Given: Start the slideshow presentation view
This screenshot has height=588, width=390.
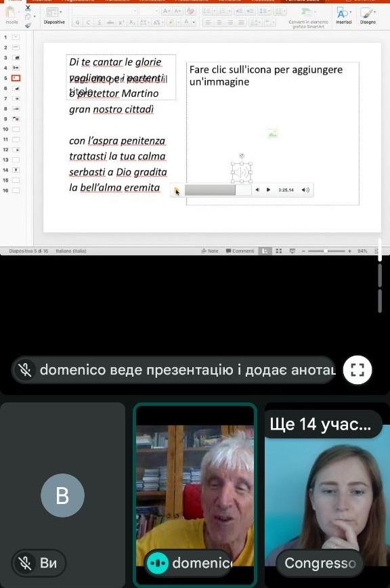Looking at the screenshot, I should click(292, 251).
